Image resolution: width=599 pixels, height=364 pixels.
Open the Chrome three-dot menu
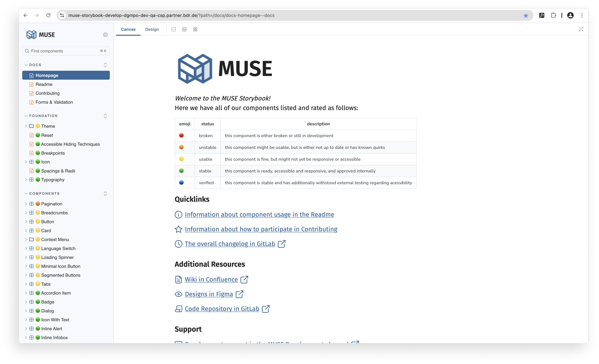(582, 15)
